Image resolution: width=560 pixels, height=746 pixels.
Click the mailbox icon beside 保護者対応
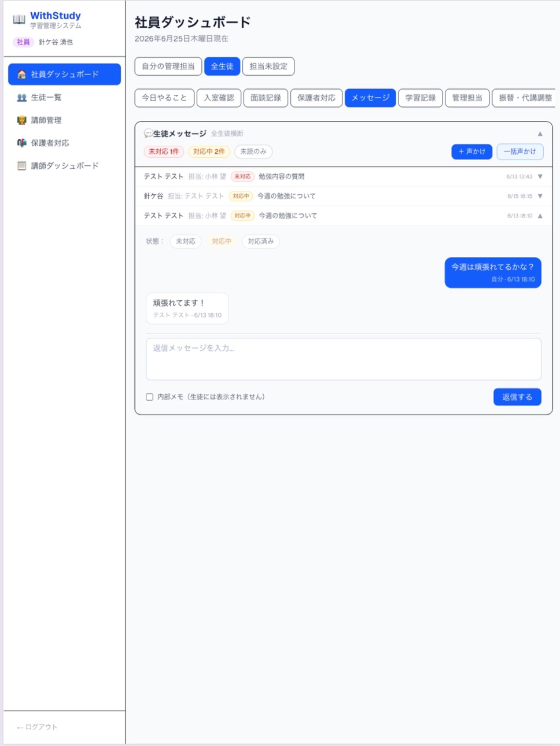pos(22,143)
